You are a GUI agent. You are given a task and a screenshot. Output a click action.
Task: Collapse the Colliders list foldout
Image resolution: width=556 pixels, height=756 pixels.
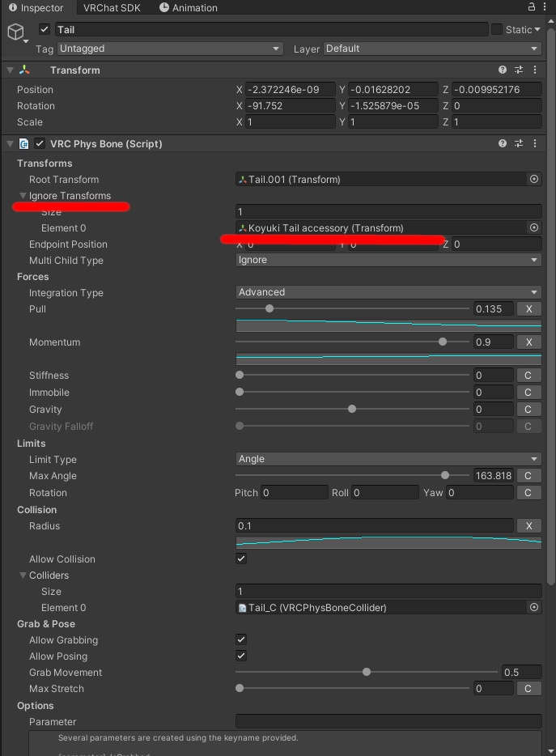click(23, 575)
